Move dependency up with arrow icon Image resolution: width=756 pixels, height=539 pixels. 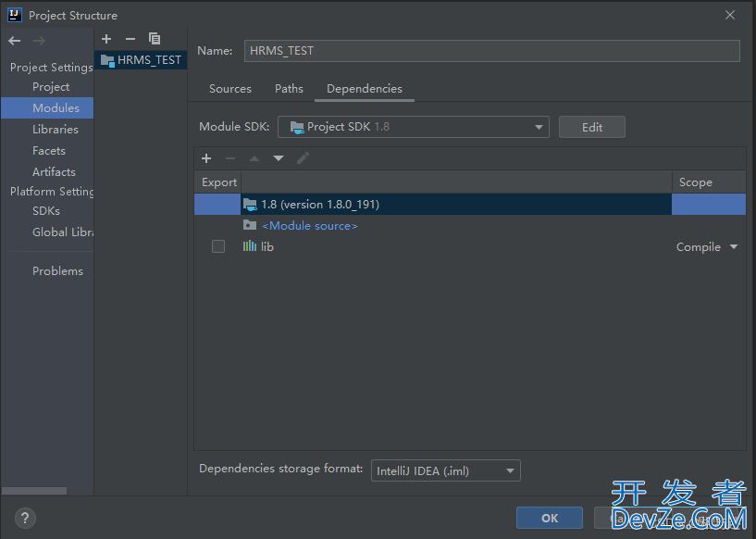click(254, 158)
